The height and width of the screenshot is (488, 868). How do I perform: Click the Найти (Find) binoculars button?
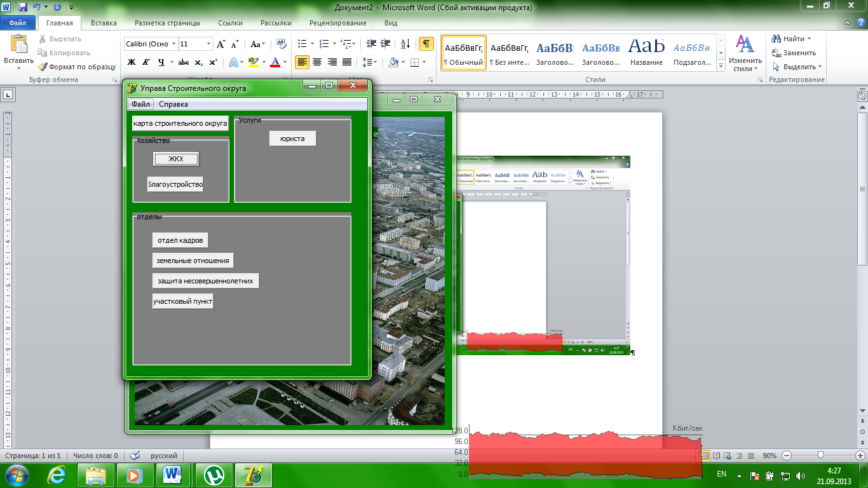point(791,39)
